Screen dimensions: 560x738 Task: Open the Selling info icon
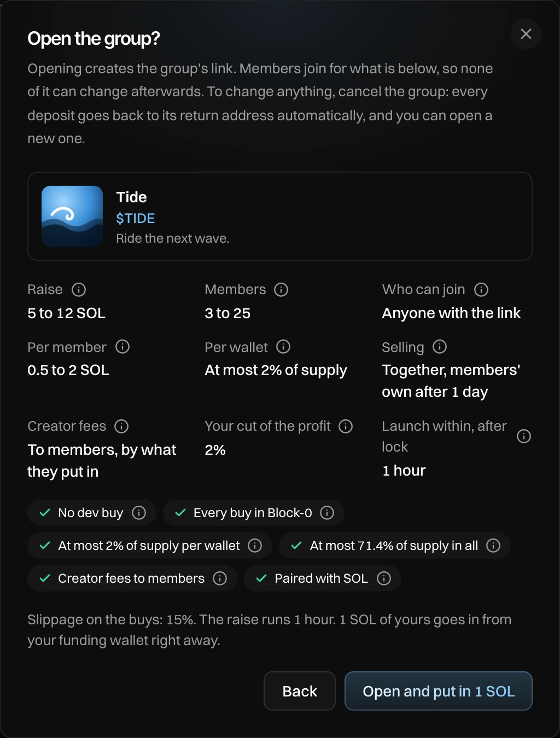(x=440, y=347)
